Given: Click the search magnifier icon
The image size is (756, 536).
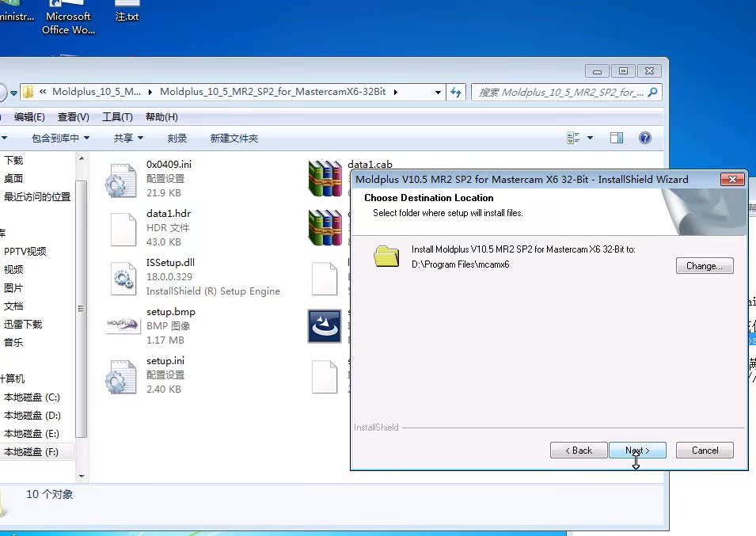Looking at the screenshot, I should click(x=653, y=92).
